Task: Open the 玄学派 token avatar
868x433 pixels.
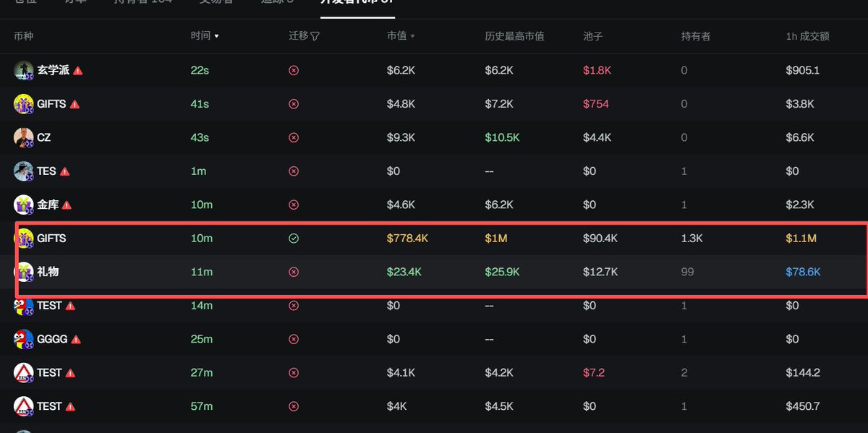Action: click(24, 70)
